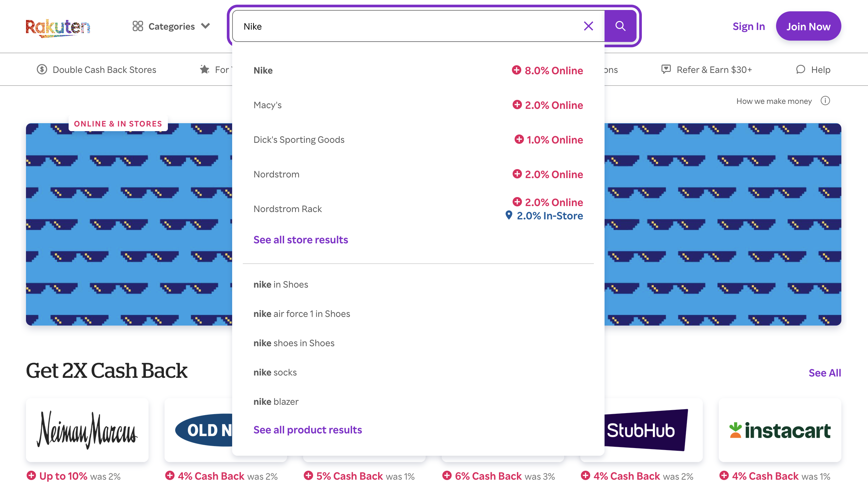Image resolution: width=868 pixels, height=494 pixels.
Task: Click How we make money text
Action: (774, 101)
